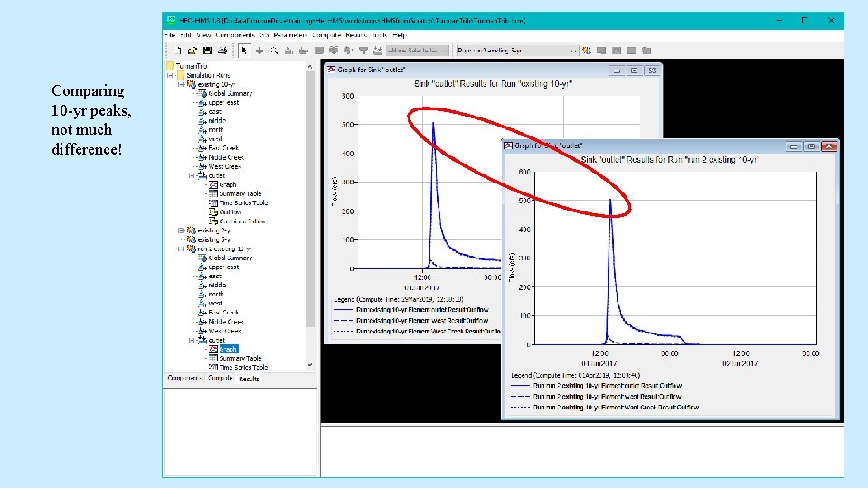
Task: Select Global Summary under run 2 existing 10-yr
Action: pos(231,258)
